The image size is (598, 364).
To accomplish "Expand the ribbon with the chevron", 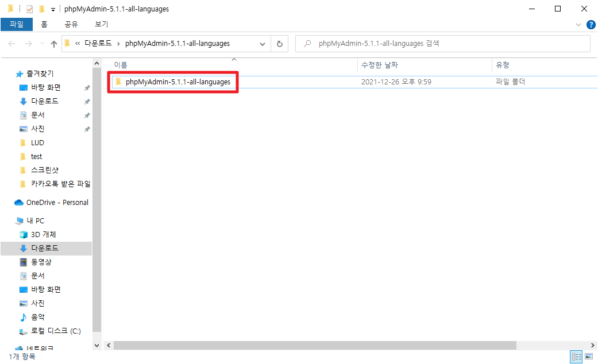I will click(x=578, y=25).
